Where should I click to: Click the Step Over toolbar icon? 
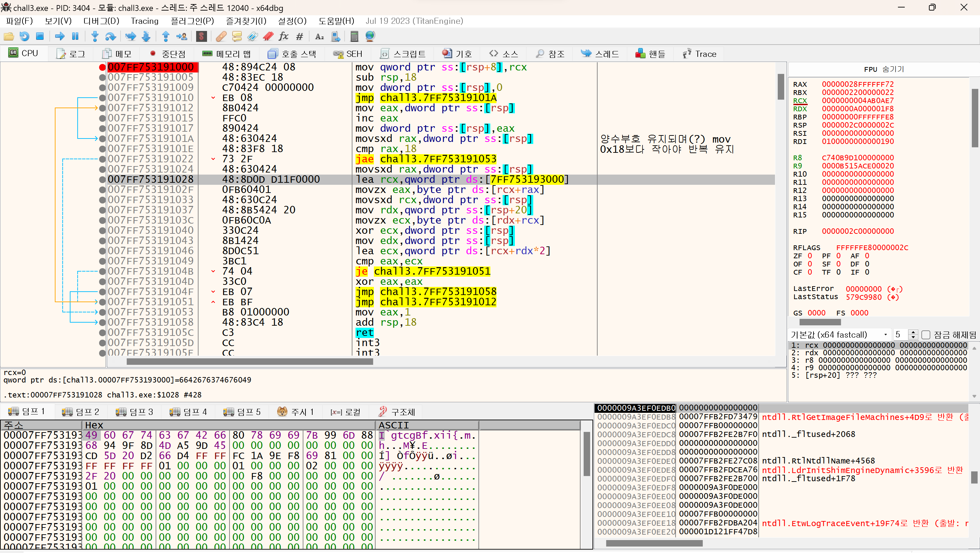[111, 36]
